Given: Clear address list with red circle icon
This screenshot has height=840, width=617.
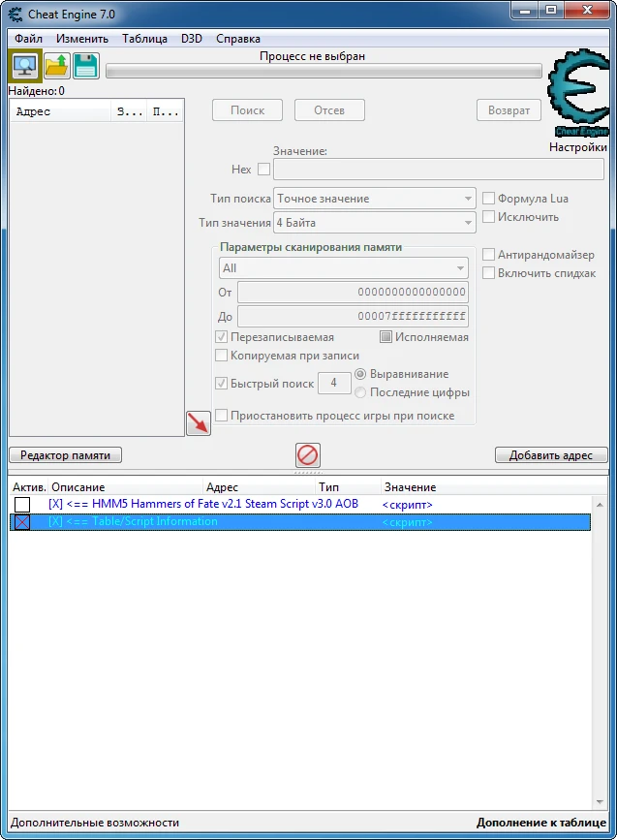Looking at the screenshot, I should (x=308, y=455).
